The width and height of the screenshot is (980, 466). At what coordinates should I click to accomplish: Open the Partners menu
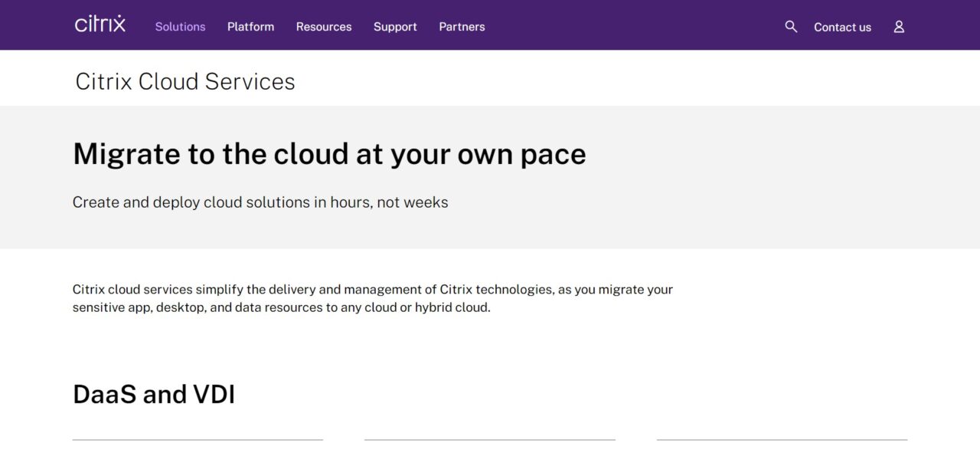pos(462,27)
